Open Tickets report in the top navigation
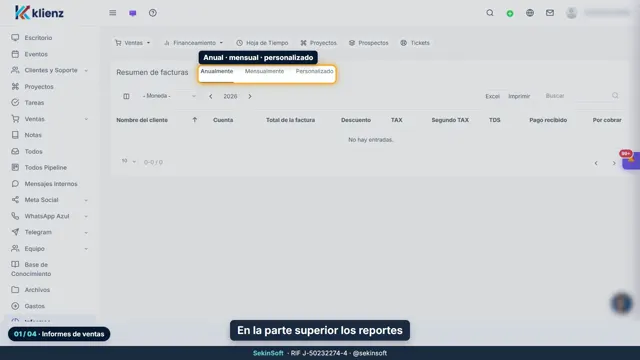This screenshot has height=360, width=640. pyautogui.click(x=415, y=43)
